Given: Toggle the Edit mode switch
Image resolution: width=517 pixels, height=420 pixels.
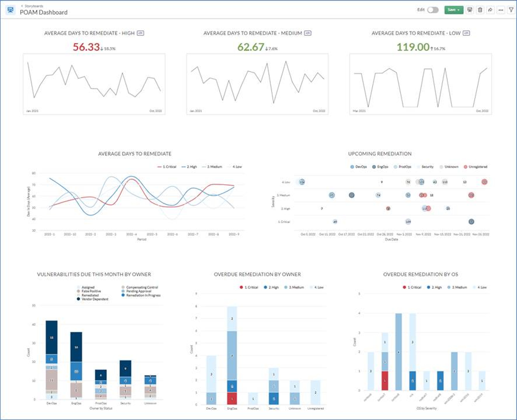Looking at the screenshot, I should [433, 10].
